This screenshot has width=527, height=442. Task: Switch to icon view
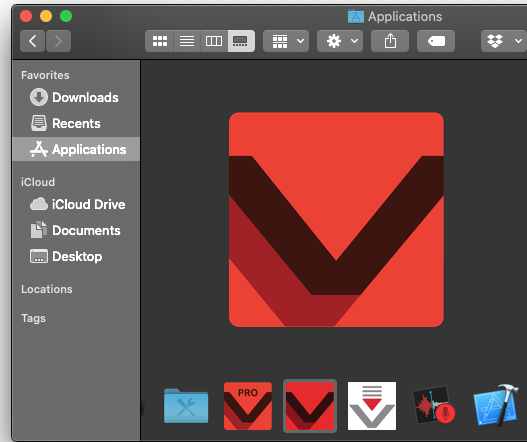point(160,41)
